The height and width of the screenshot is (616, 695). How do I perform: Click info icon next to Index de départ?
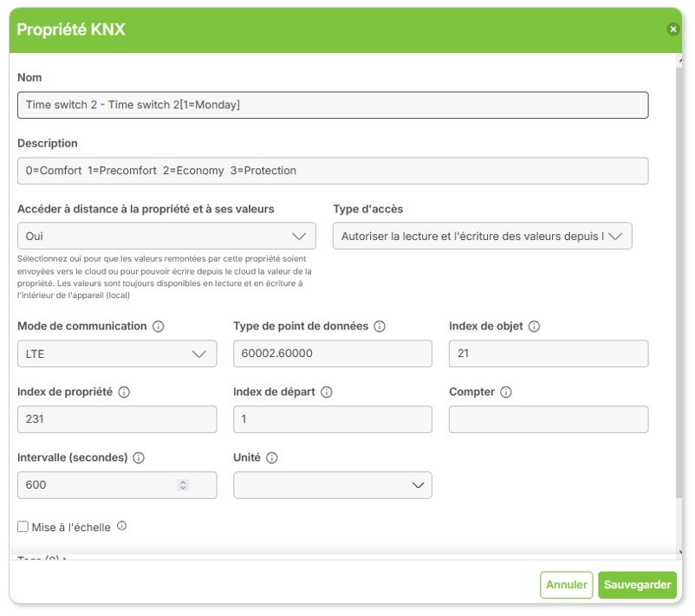coord(327,392)
